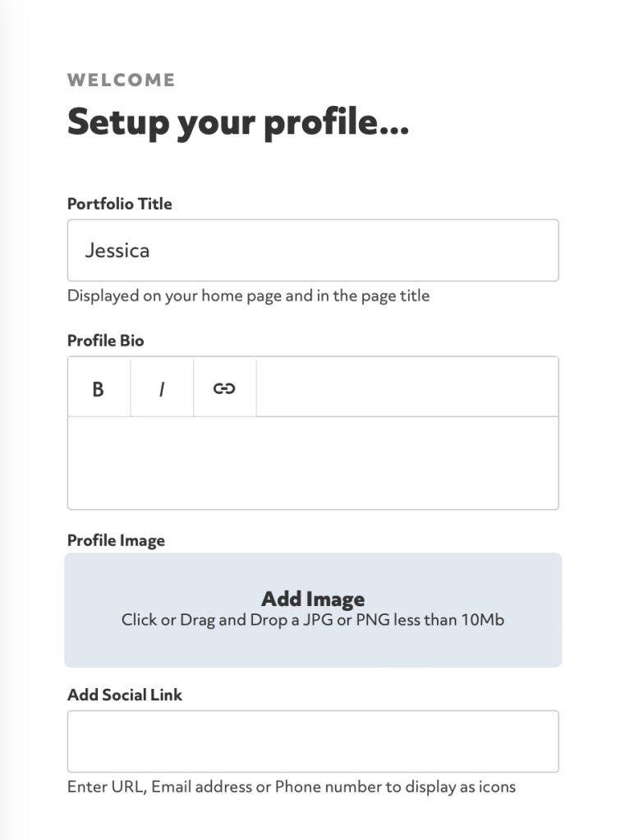Click the "WELCOME" text above the heading

(121, 80)
